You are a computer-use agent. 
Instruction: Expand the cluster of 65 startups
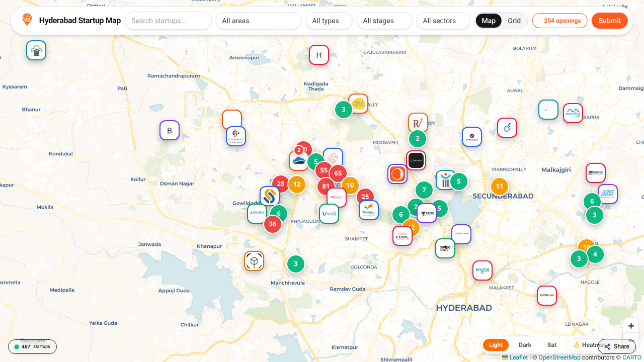pos(338,173)
